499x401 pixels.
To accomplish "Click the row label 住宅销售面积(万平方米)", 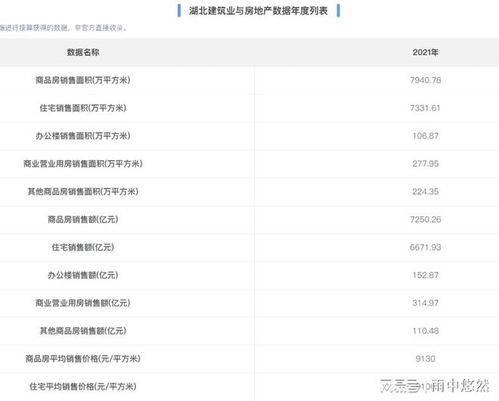I will (83, 108).
